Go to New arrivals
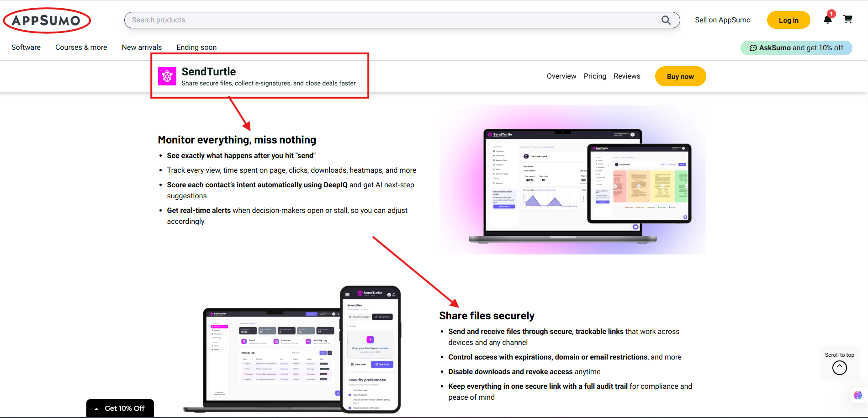 [142, 48]
